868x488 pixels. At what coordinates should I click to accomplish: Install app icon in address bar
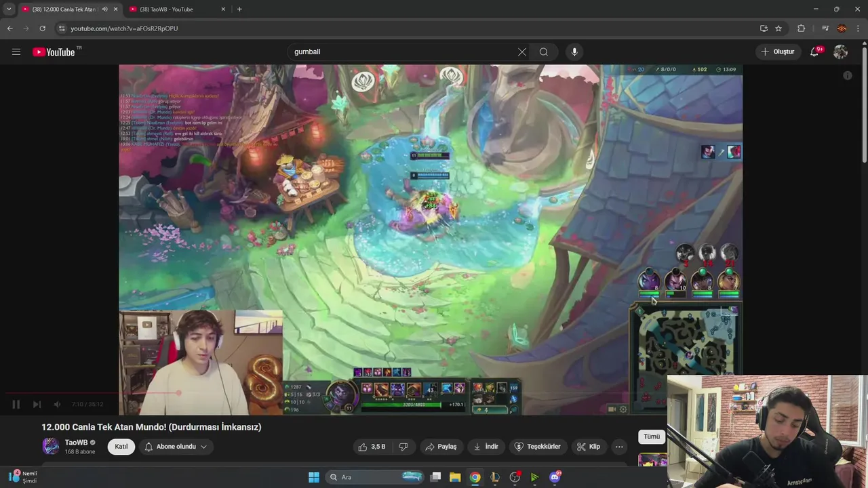click(x=764, y=28)
